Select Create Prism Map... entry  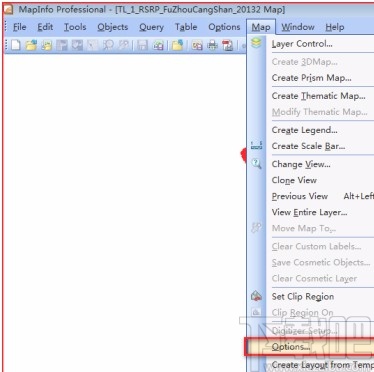pyautogui.click(x=311, y=78)
